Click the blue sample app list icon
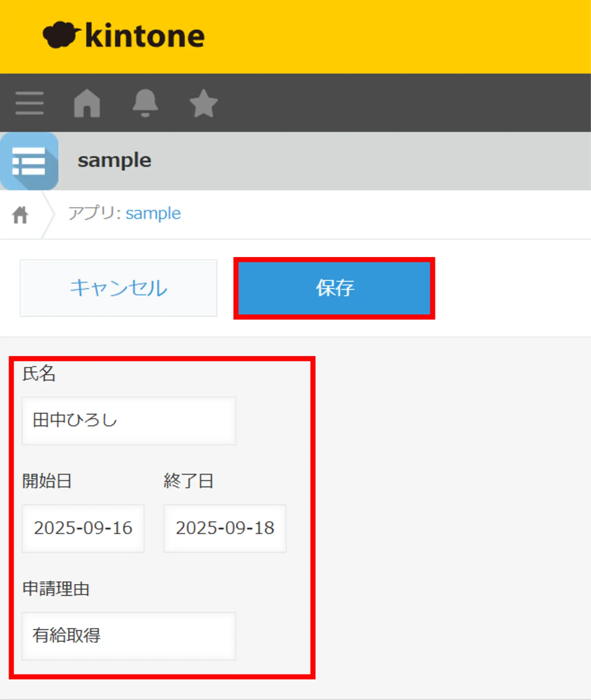 click(x=29, y=161)
